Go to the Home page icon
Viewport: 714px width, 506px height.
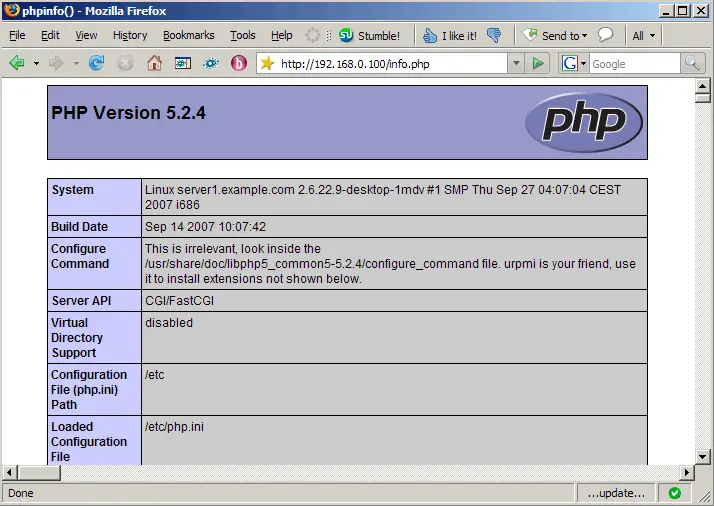tap(154, 63)
